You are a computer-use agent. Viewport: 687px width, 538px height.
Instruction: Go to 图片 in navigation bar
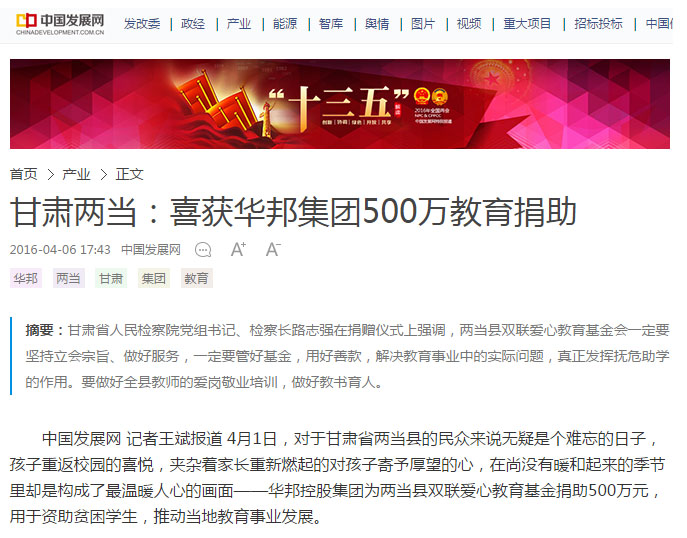coord(423,23)
